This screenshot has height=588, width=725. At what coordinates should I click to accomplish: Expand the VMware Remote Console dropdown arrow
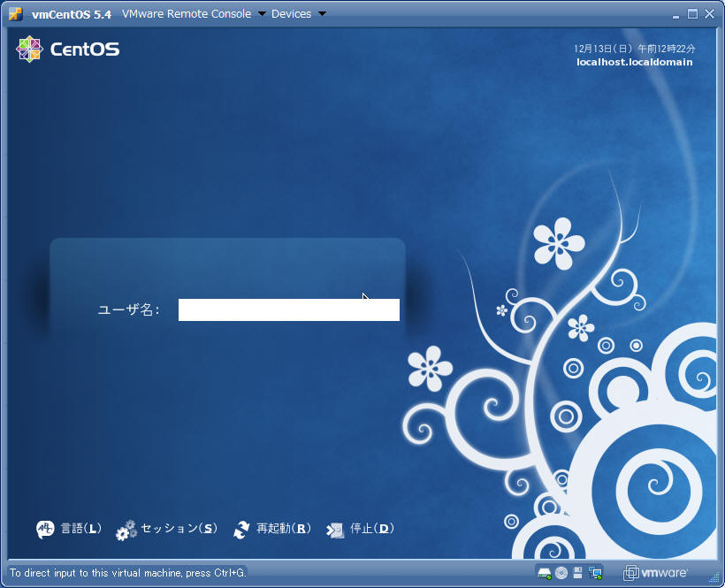click(x=261, y=14)
